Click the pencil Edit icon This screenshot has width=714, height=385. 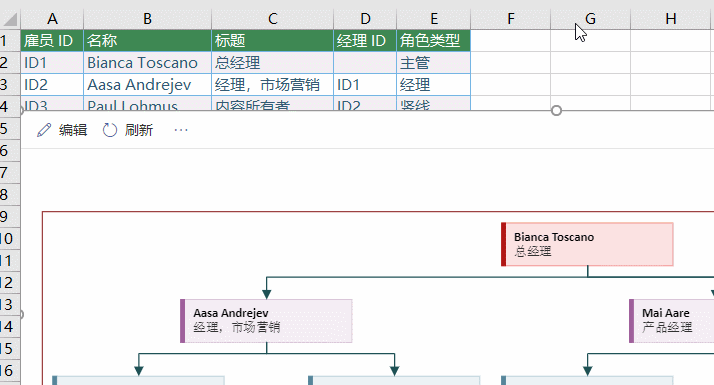44,130
